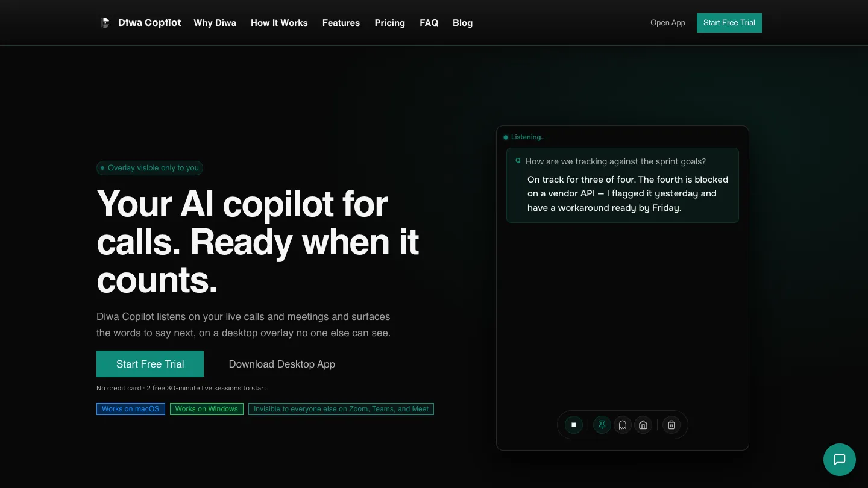Click Start Free Trial in header
Viewport: 868px width, 488px height.
tap(729, 23)
